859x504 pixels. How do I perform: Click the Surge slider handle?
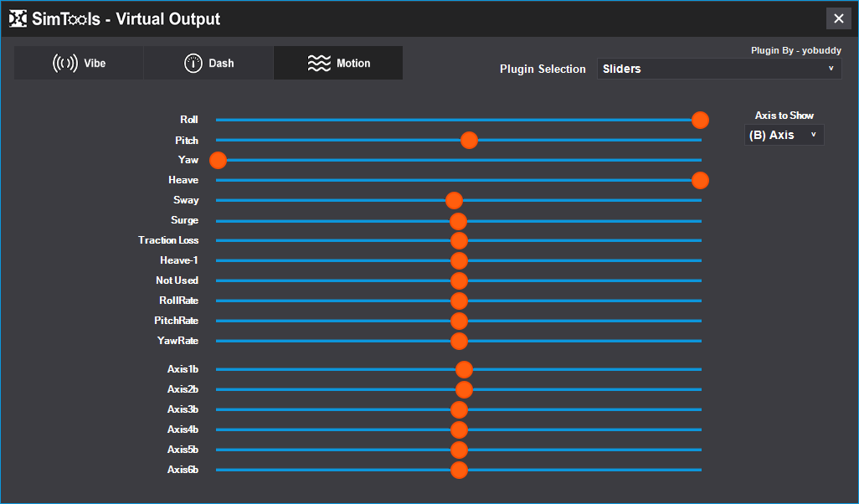click(x=458, y=220)
